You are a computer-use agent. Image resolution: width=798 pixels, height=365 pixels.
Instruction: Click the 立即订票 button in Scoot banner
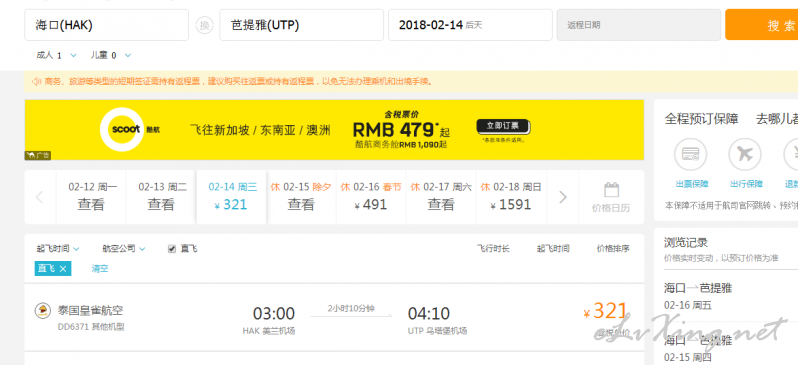click(503, 126)
